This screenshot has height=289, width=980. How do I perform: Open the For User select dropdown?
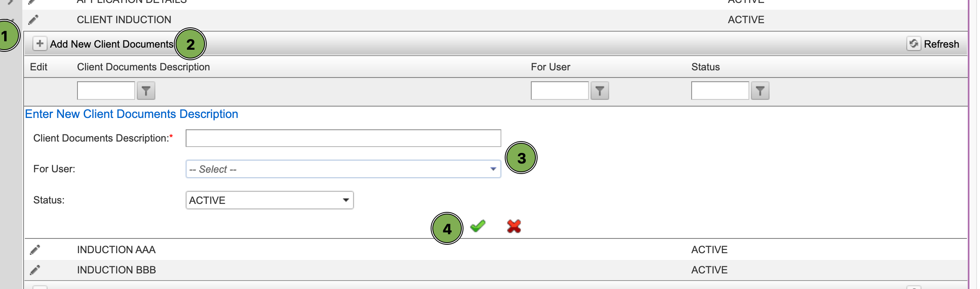coord(343,169)
